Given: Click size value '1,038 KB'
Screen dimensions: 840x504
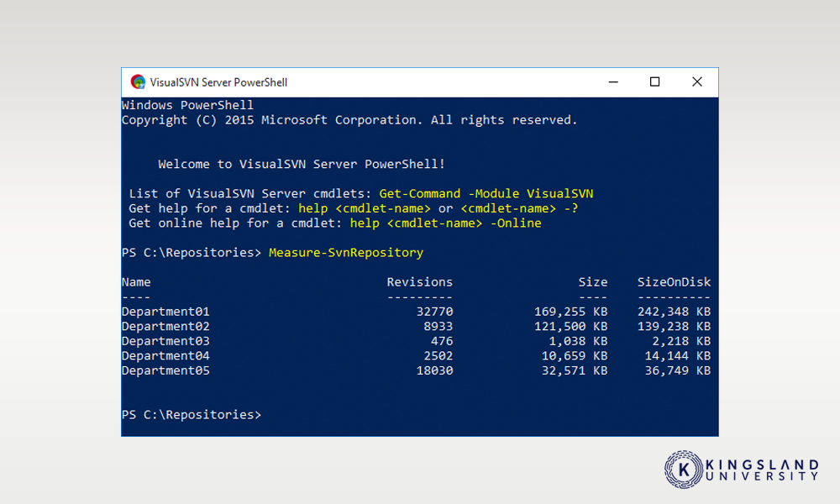Looking at the screenshot, I should (x=578, y=341).
